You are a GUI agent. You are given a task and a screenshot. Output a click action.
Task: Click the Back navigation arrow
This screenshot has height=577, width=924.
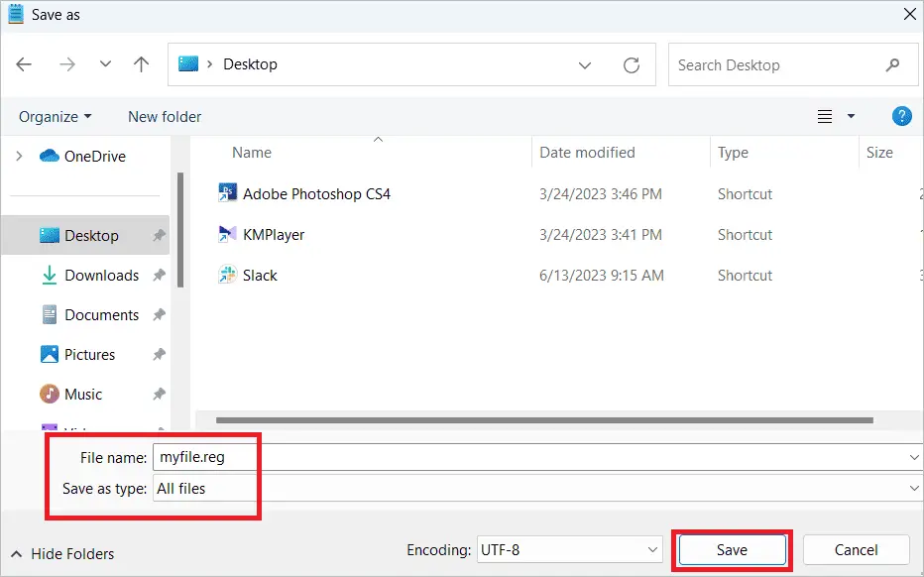[x=24, y=64]
